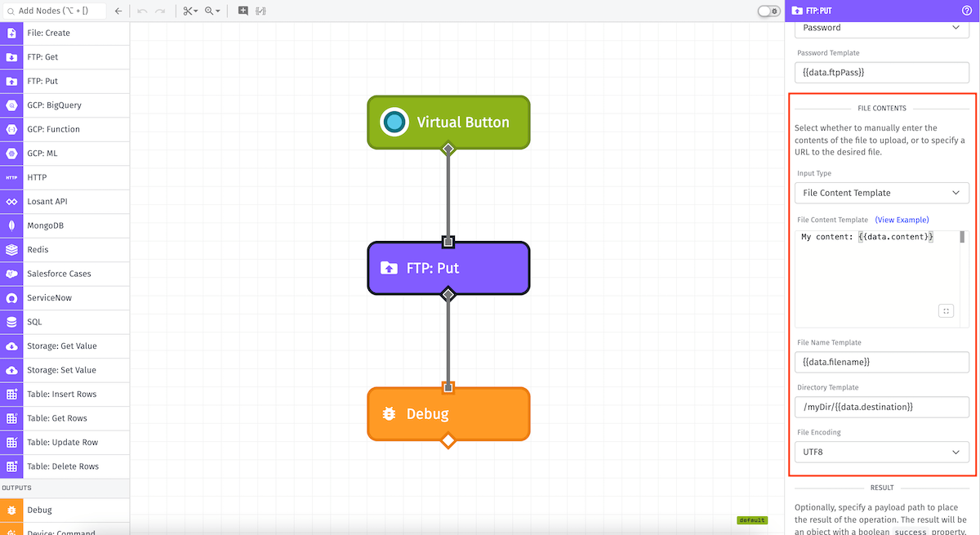Choose the Losant API node icon
980x535 pixels.
tap(11, 202)
